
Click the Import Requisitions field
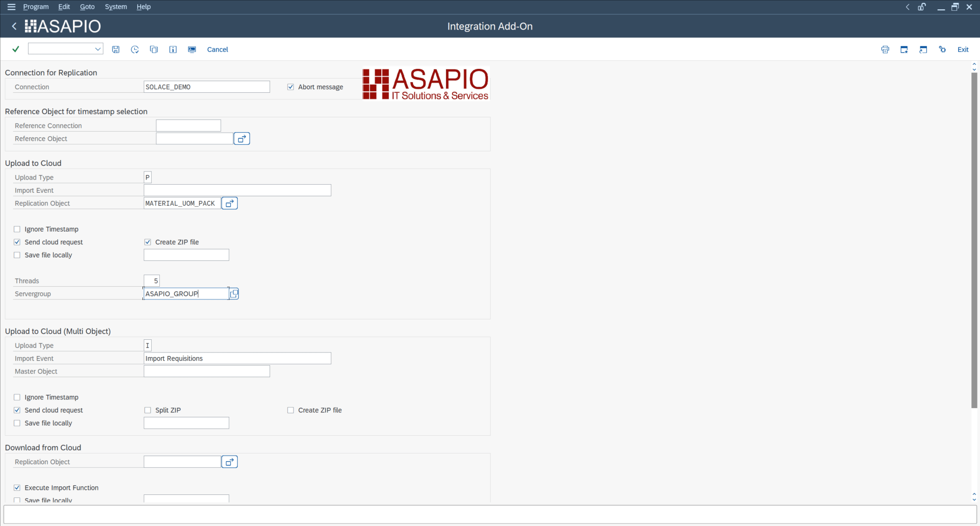237,359
